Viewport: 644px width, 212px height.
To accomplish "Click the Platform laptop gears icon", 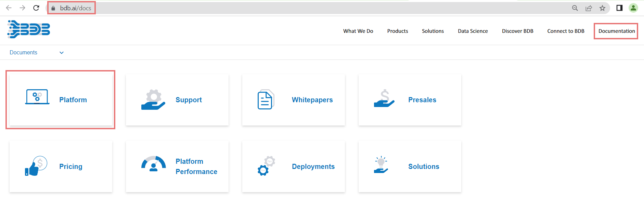I will click(37, 97).
